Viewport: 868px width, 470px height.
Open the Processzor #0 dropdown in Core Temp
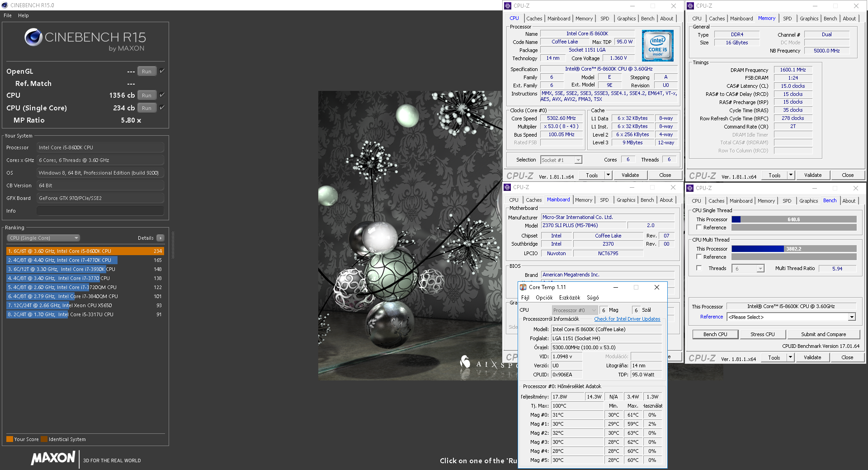575,310
